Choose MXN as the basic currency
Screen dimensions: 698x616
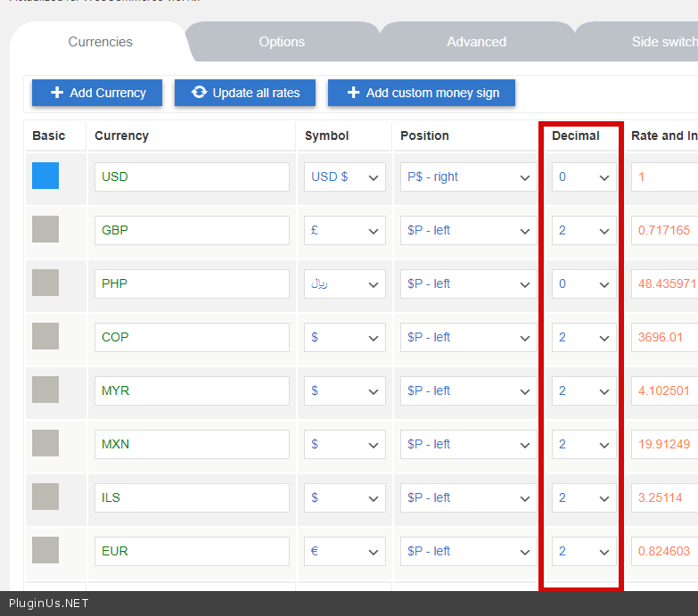pos(45,444)
